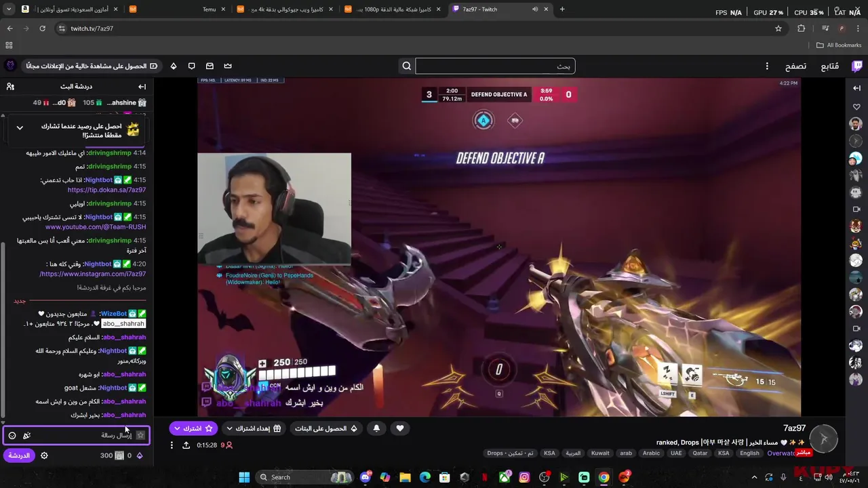Open the 7az97 channel avatar
This screenshot has height=488, width=868.
[824, 439]
